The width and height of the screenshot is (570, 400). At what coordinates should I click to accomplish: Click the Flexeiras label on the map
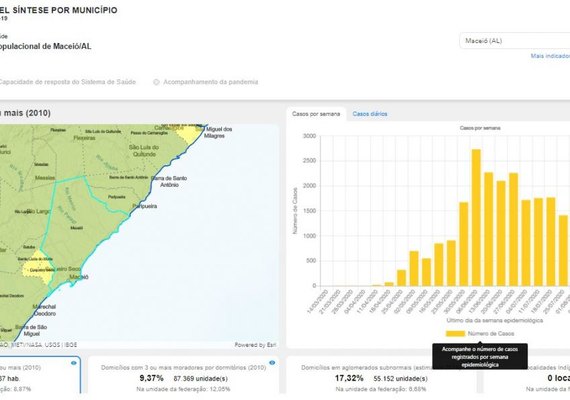pyautogui.click(x=84, y=138)
